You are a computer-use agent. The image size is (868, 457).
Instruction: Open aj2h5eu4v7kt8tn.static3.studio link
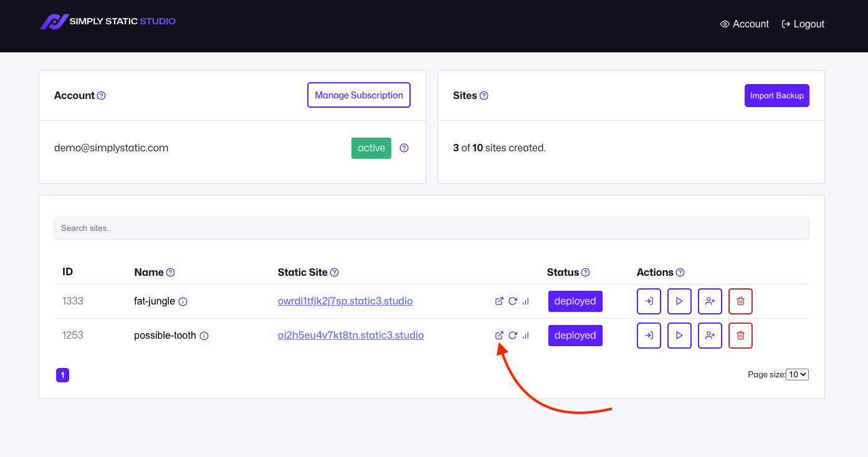pos(351,336)
